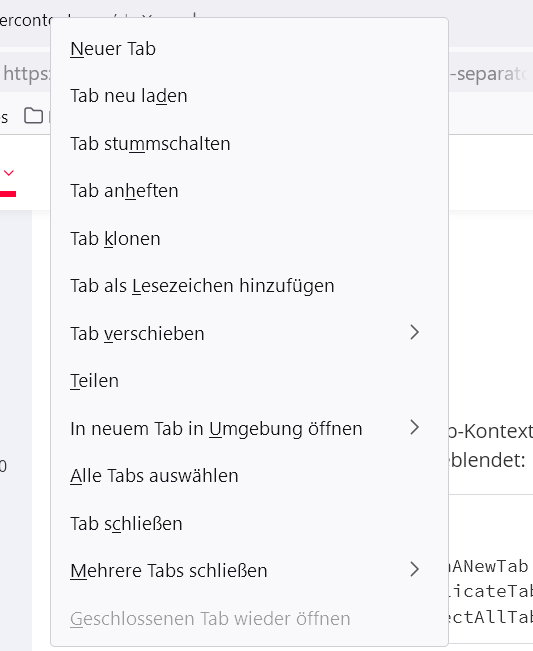Screen dimensions: 533x651
Task: Pin tab with Tab anheften
Action: coord(249,191)
